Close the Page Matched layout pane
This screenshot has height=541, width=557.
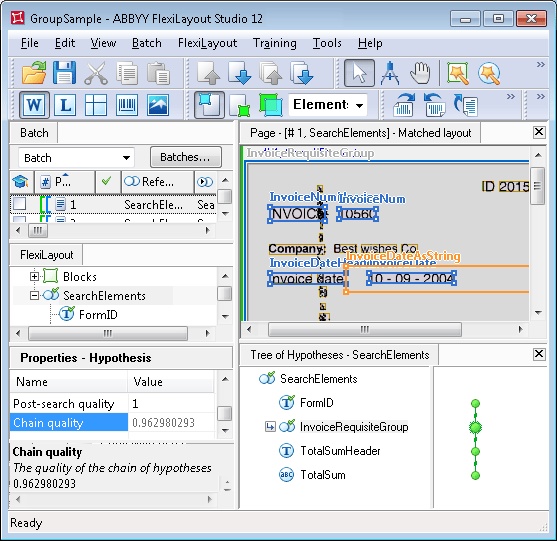pyautogui.click(x=539, y=132)
